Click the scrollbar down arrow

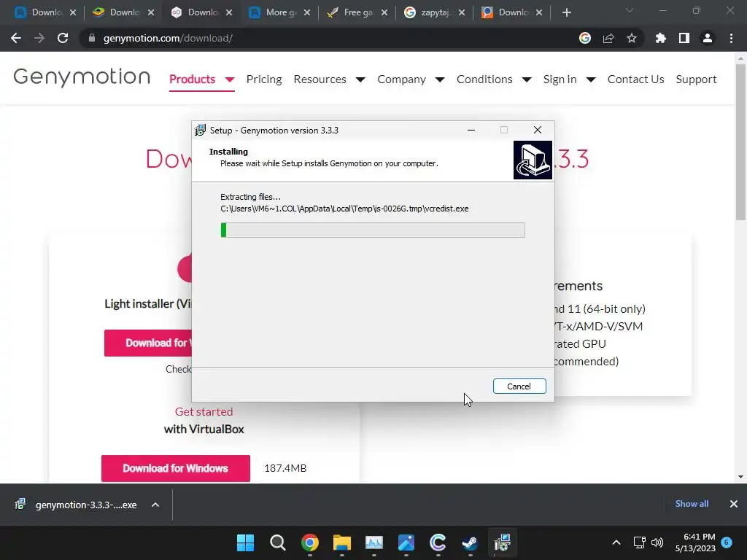pos(740,477)
